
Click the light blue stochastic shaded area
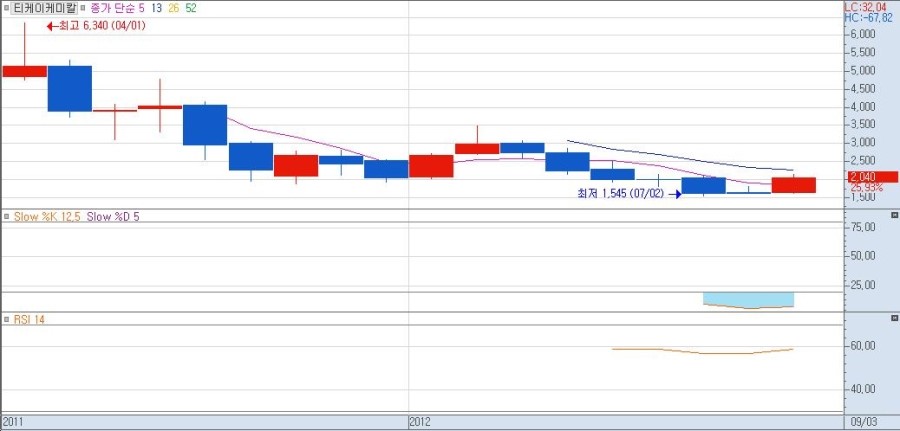click(748, 298)
